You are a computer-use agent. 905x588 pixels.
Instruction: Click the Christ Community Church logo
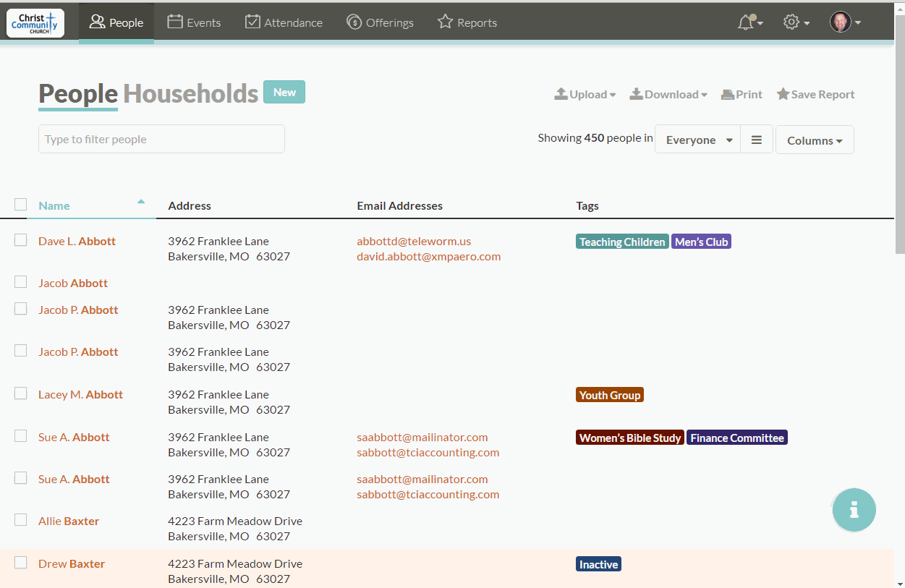click(35, 23)
